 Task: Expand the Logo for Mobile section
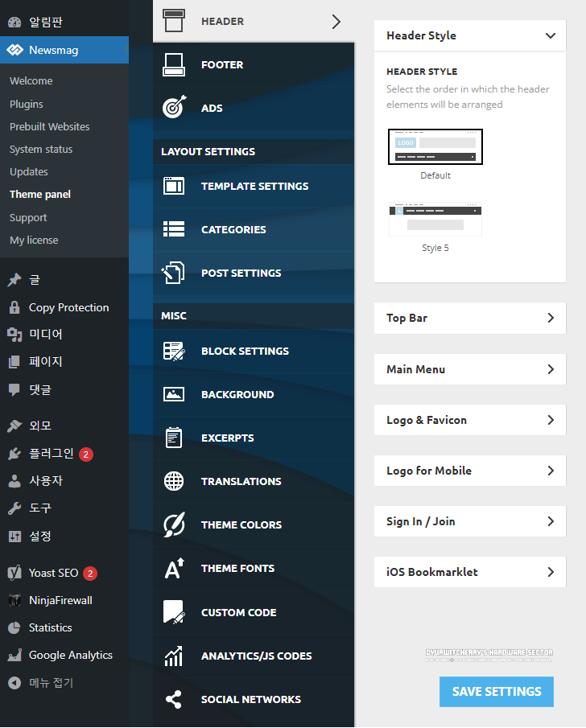click(470, 471)
